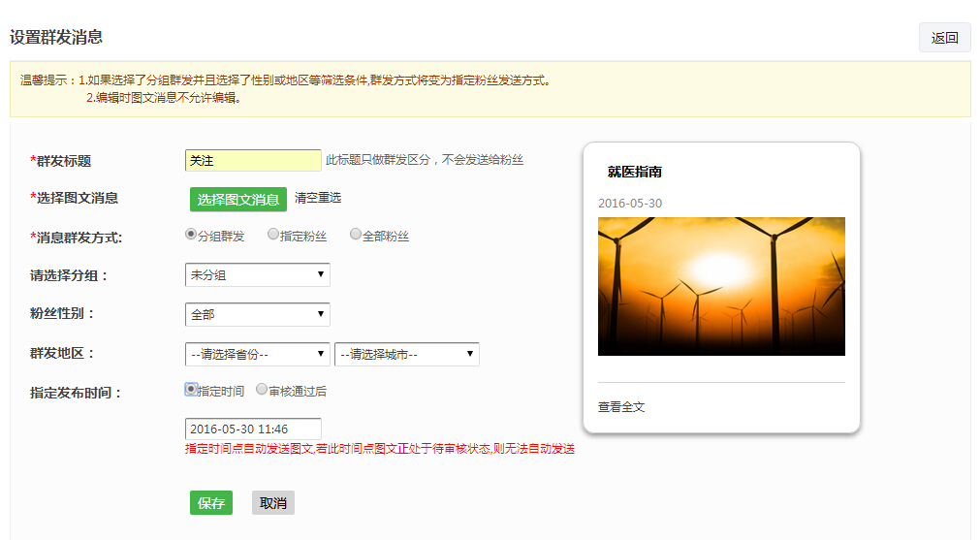Click the 消息群发方式 label
980x540 pixels.
[x=77, y=238]
